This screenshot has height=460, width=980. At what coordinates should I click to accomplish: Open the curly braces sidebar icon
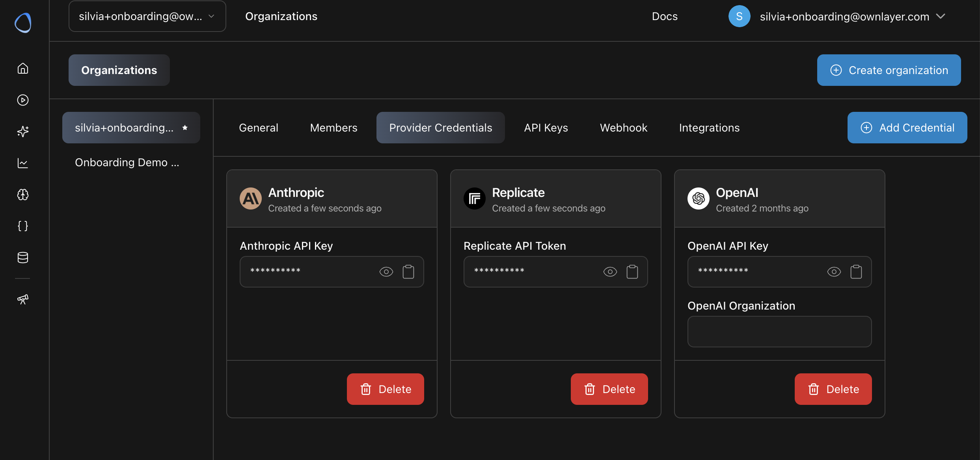point(23,226)
